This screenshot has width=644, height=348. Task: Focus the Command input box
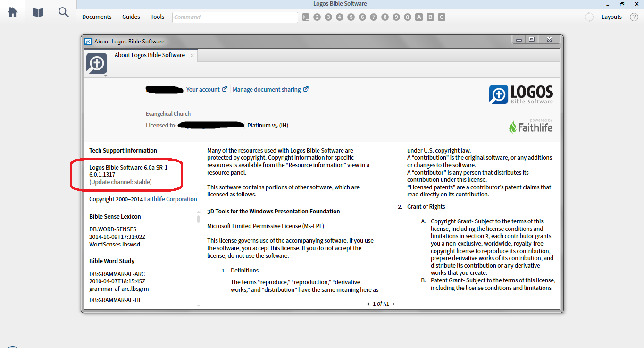[235, 17]
